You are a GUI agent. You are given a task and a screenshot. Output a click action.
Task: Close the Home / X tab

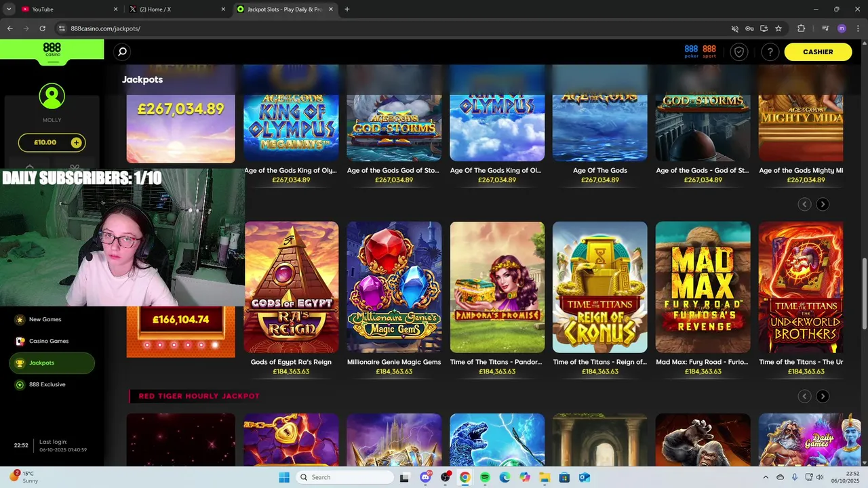pos(223,9)
